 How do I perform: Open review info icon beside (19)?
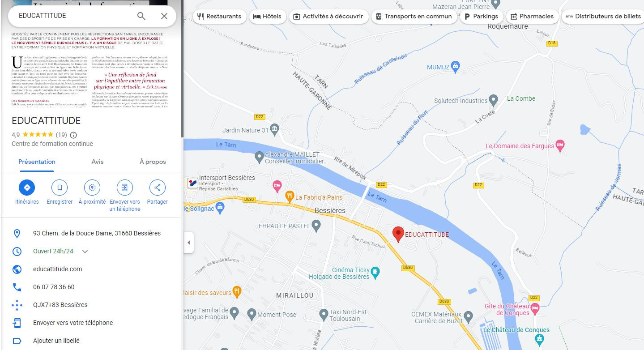[73, 135]
